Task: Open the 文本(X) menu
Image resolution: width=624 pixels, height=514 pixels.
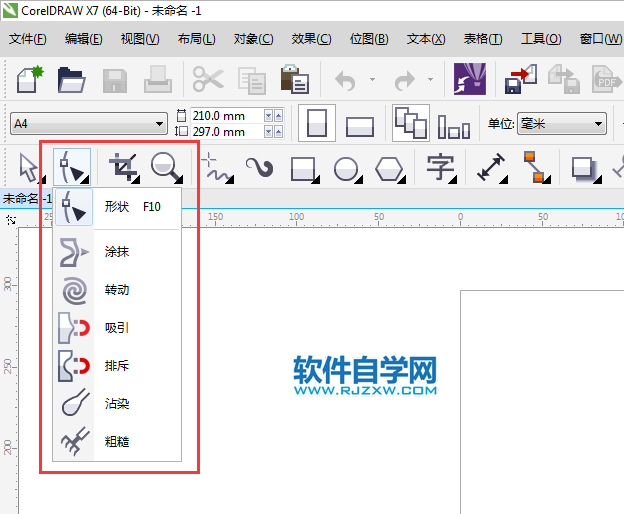Action: [426, 39]
